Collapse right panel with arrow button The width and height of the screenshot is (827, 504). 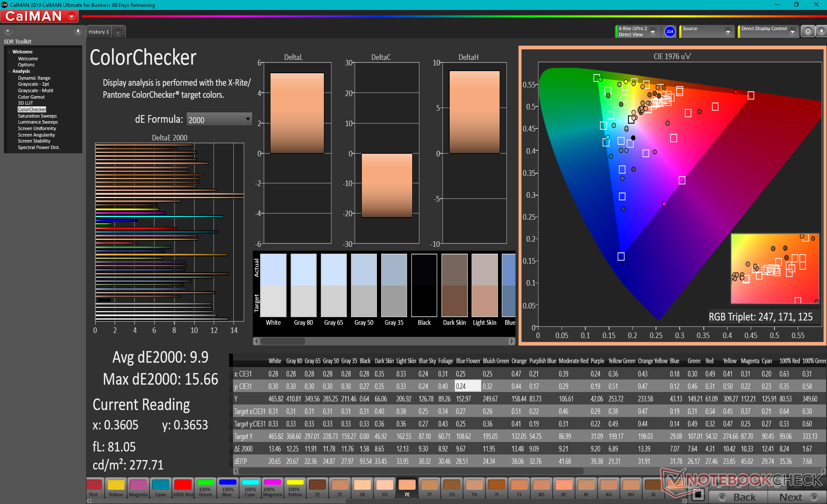pyautogui.click(x=821, y=31)
